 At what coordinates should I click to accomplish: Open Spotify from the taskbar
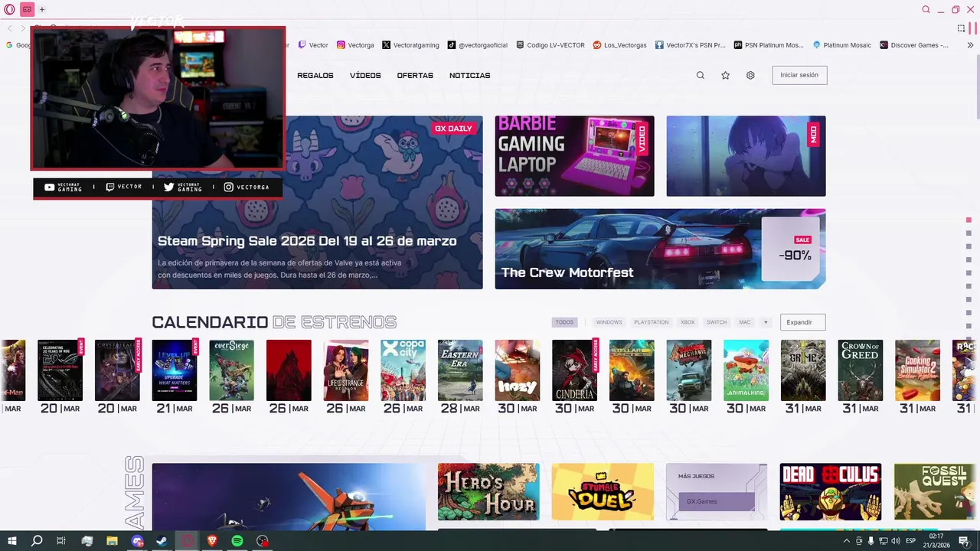click(x=237, y=541)
